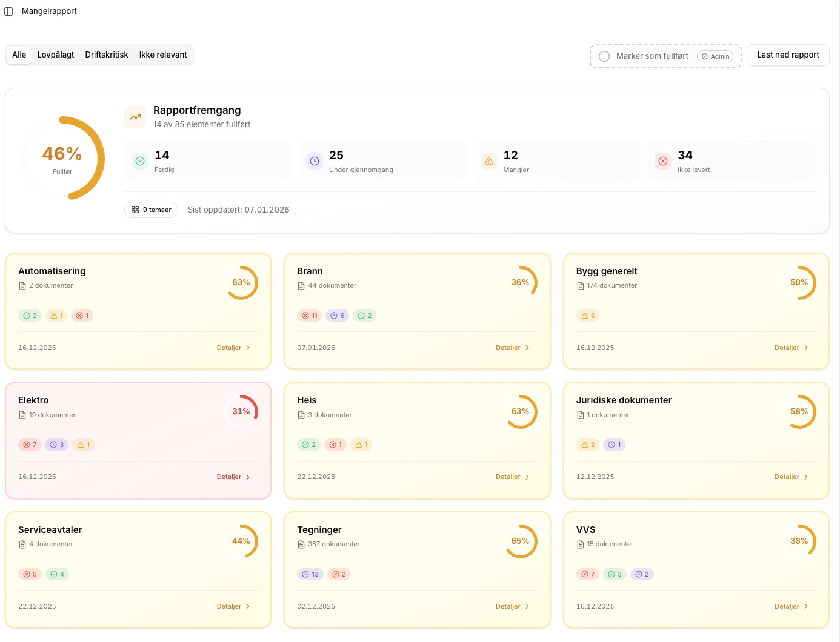Open the Juridiske dokumenter card title
The width and height of the screenshot is (840, 642).
point(624,400)
